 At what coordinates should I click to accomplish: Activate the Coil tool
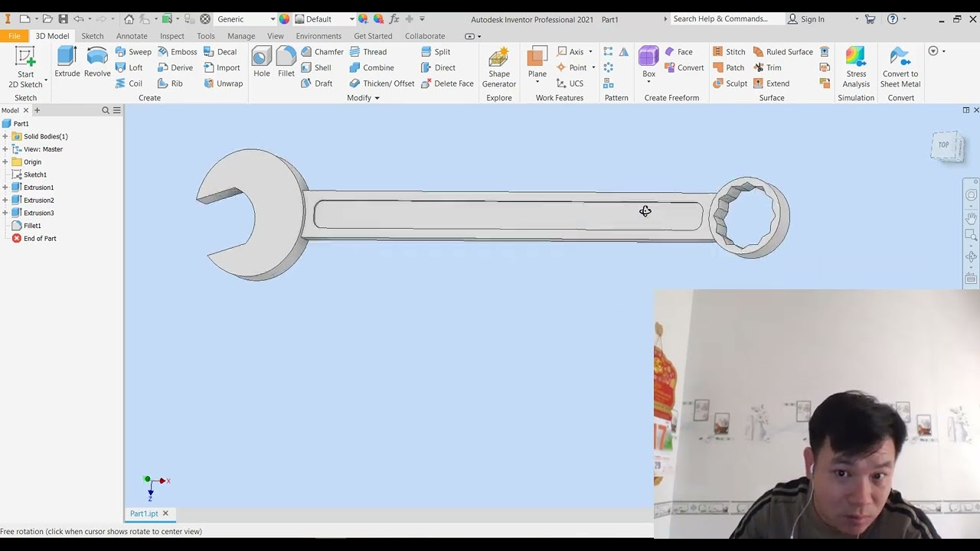(x=129, y=83)
